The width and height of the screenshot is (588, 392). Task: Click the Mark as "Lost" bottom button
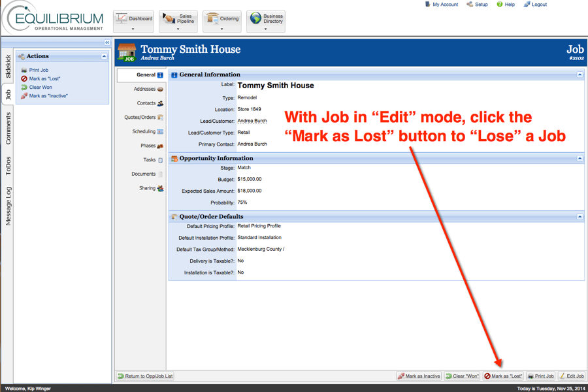[503, 376]
